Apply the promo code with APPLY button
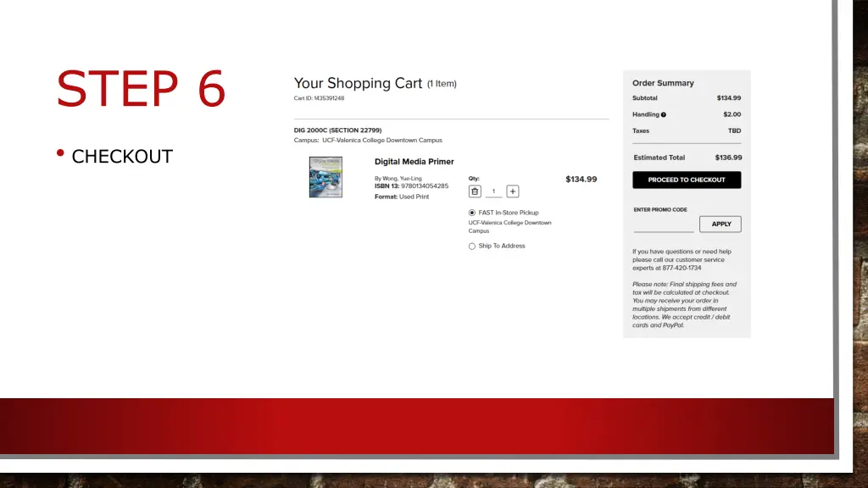The image size is (868, 488). point(721,224)
